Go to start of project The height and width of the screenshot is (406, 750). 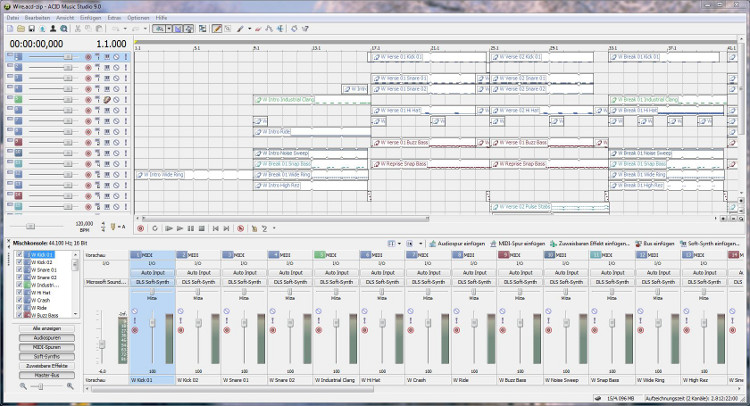tap(216, 229)
